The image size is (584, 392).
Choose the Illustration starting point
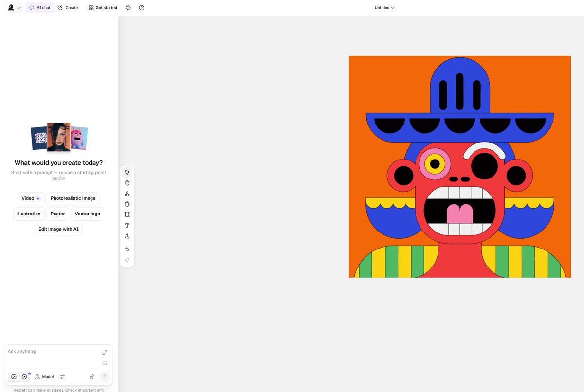coord(29,214)
